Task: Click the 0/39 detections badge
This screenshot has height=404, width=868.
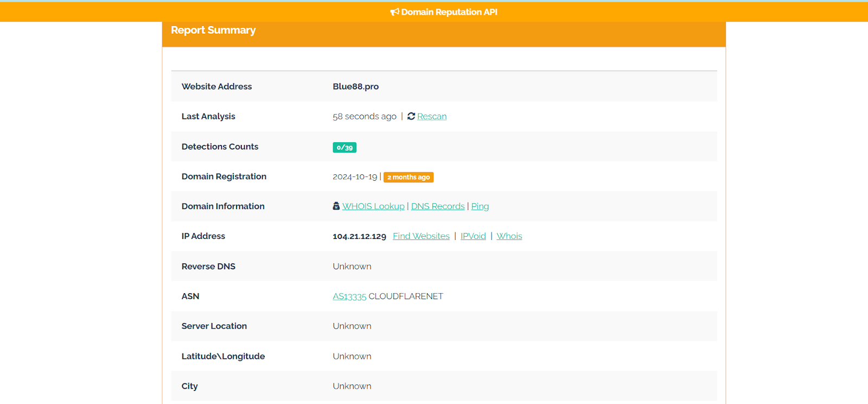Action: [344, 147]
